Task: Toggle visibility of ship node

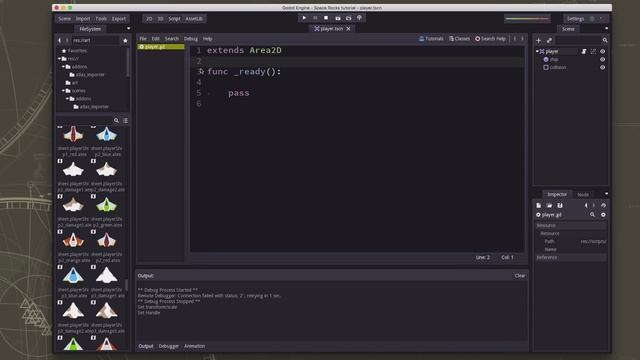Action: click(602, 60)
